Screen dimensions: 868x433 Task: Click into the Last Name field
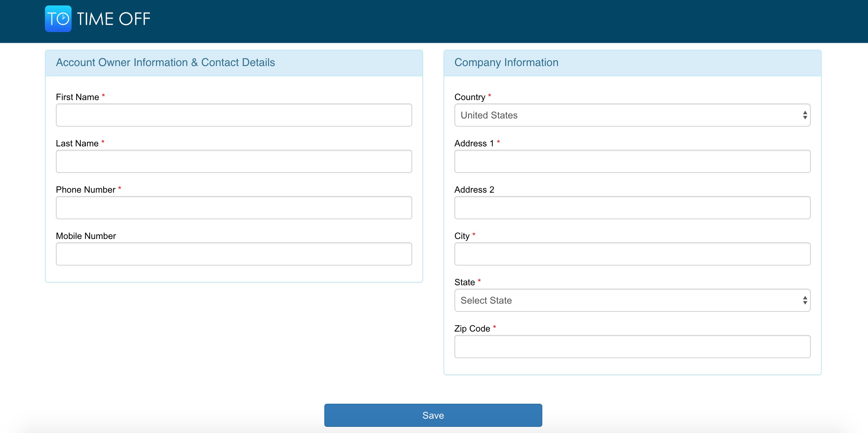click(234, 161)
